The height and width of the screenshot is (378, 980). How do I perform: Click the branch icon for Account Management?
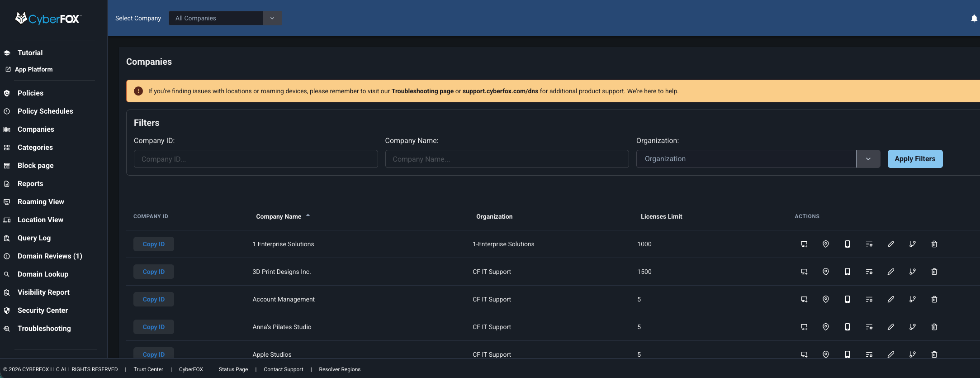pyautogui.click(x=913, y=299)
